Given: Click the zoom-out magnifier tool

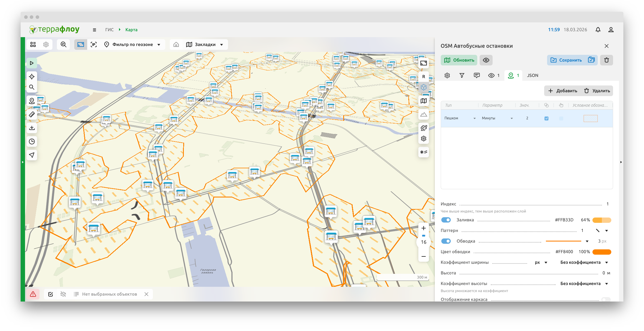Looking at the screenshot, I should (x=63, y=45).
